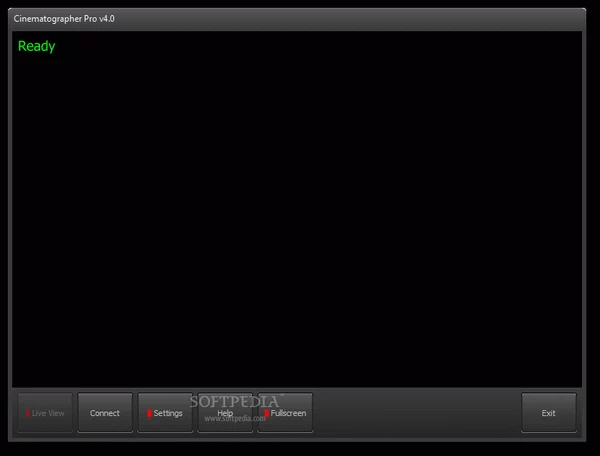Click the www.softpedia.com watermark URL
This screenshot has width=600, height=456.
[x=235, y=420]
